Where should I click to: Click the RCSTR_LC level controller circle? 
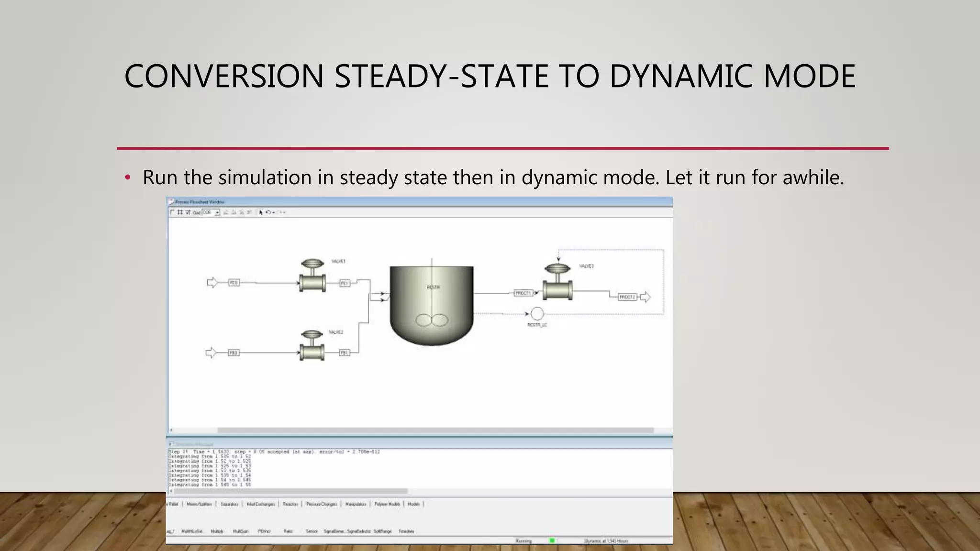point(537,314)
